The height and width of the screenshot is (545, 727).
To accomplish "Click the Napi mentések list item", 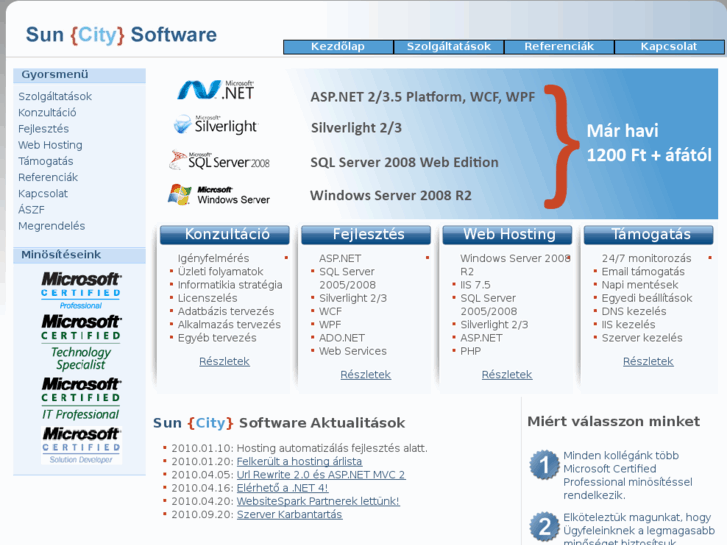I will [640, 285].
